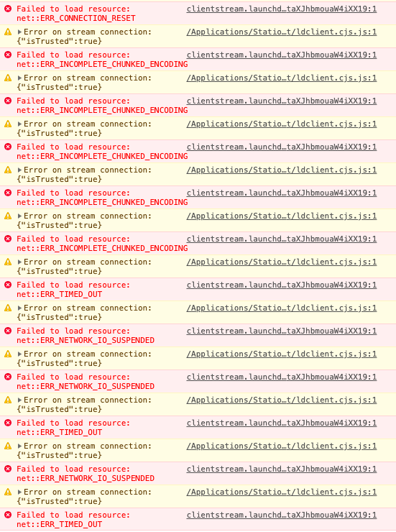Expand the warning directly below first ERR_TIMED_OUT
396x532 pixels.
[x=19, y=308]
